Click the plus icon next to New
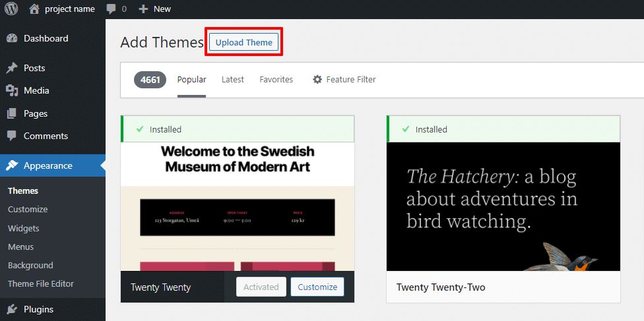The height and width of the screenshot is (321, 644). coord(143,9)
